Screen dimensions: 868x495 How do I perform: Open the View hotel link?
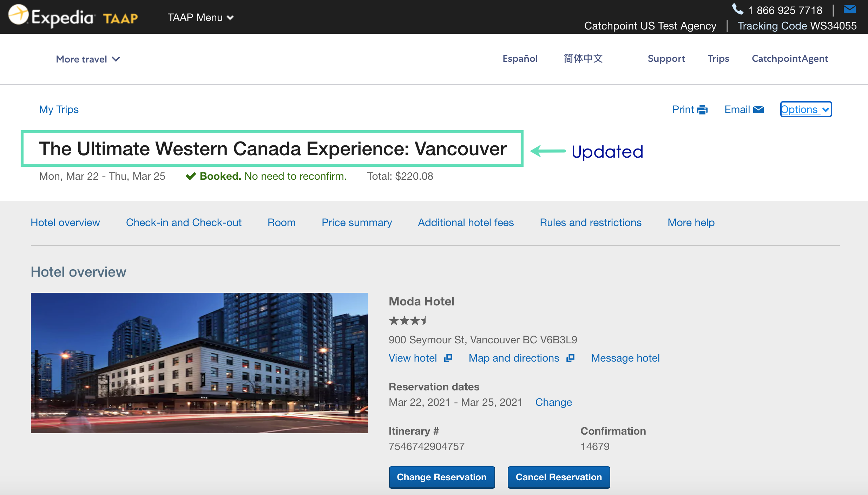point(413,358)
